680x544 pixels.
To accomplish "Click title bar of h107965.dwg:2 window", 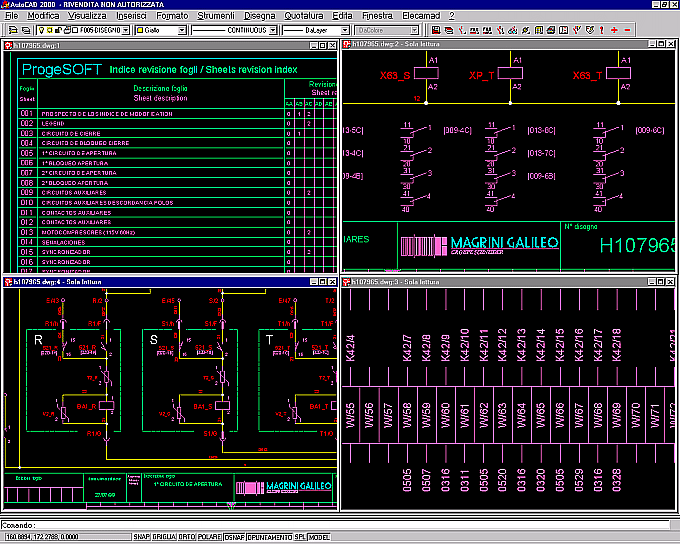I will pyautogui.click(x=509, y=44).
